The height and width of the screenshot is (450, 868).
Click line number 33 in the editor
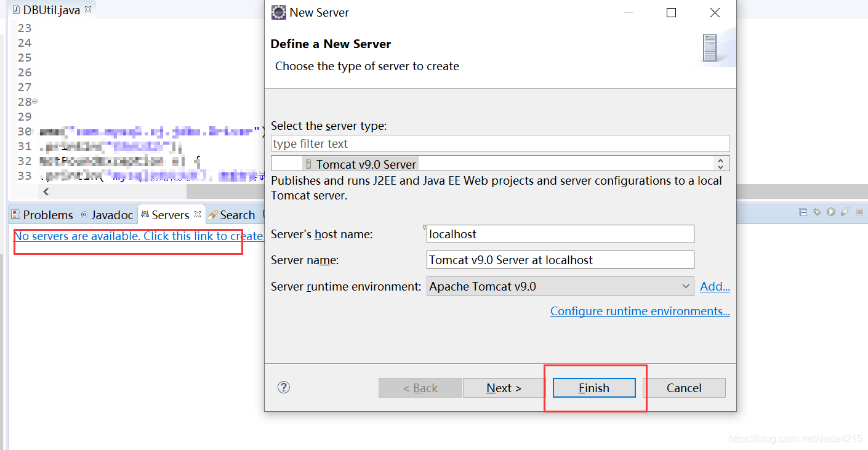click(x=25, y=175)
